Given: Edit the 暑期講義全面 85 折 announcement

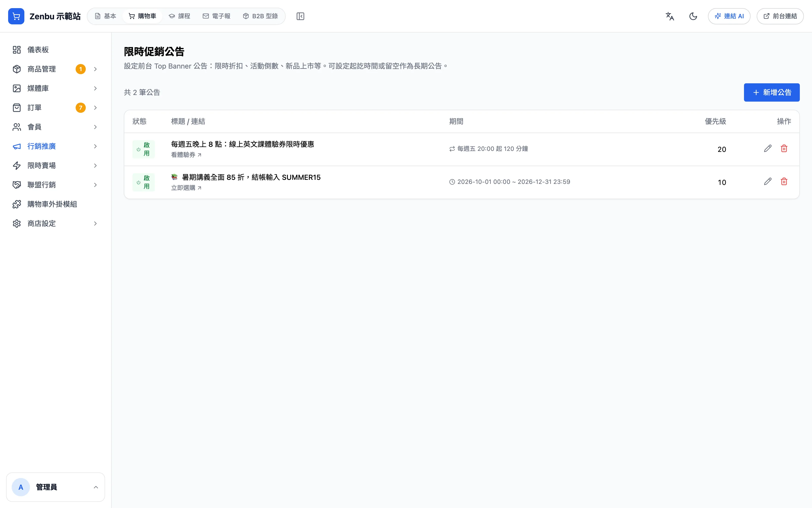Looking at the screenshot, I should tap(768, 181).
